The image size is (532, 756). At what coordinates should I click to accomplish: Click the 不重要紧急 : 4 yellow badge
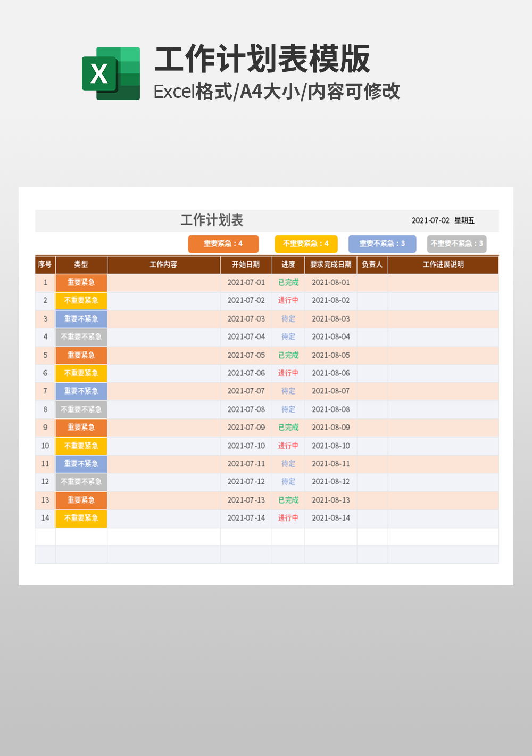tap(306, 244)
